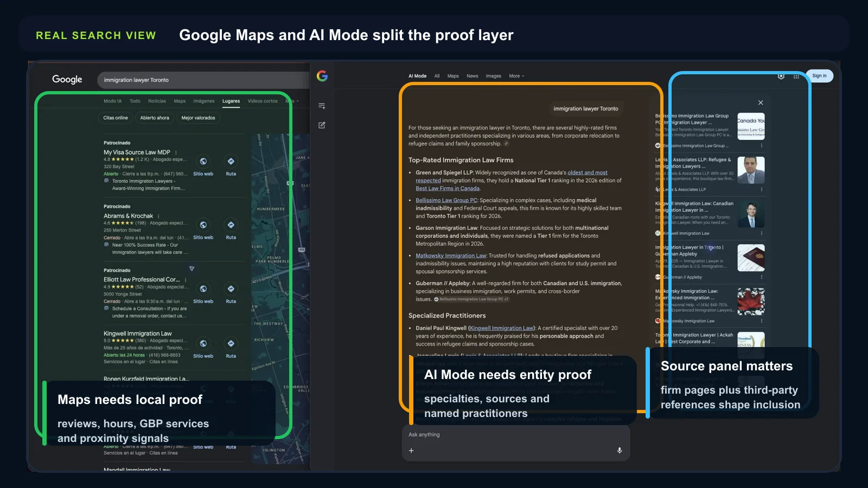The height and width of the screenshot is (488, 868).
Task: Click the immigration lawyer Toronto query bubble
Action: tap(586, 109)
